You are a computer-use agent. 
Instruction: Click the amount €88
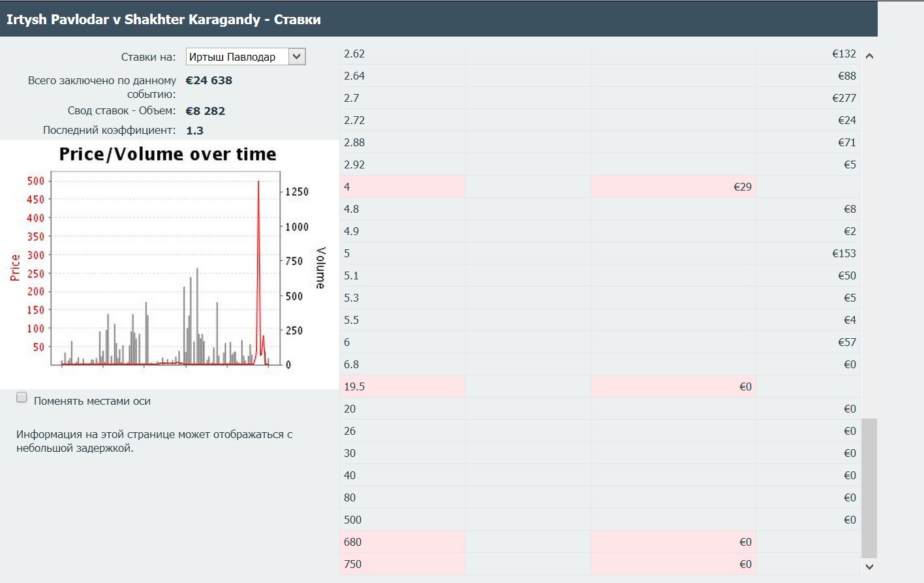point(847,76)
